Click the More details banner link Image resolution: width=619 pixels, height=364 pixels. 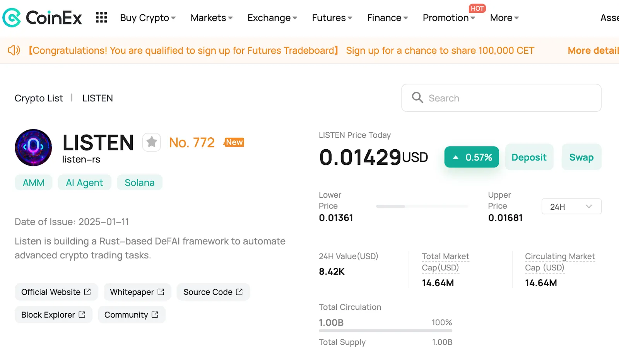593,50
